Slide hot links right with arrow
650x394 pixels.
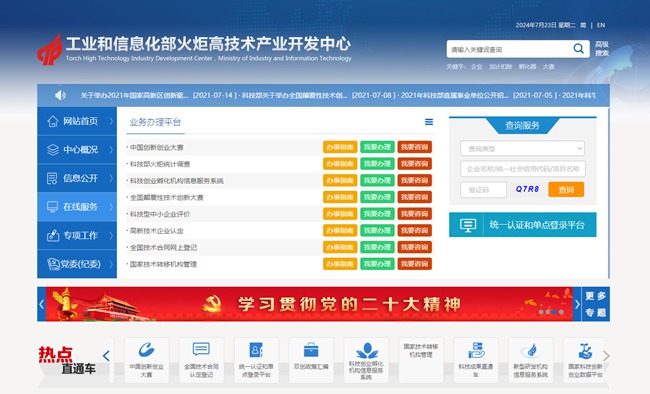tap(606, 356)
